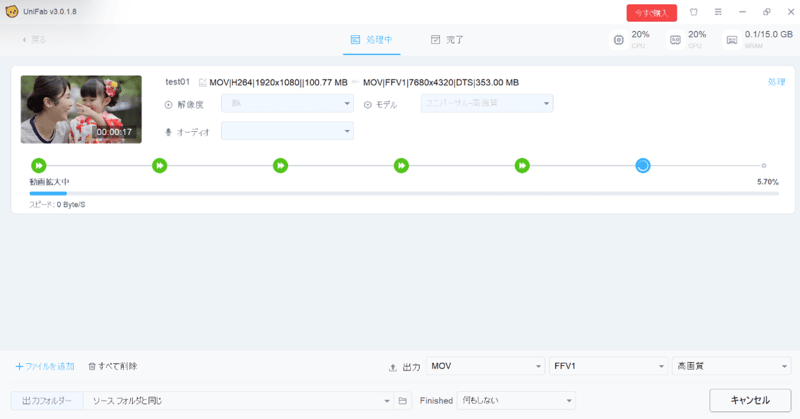Switch to the 完了 tab
Viewport: 800px width, 419px height.
(x=447, y=40)
